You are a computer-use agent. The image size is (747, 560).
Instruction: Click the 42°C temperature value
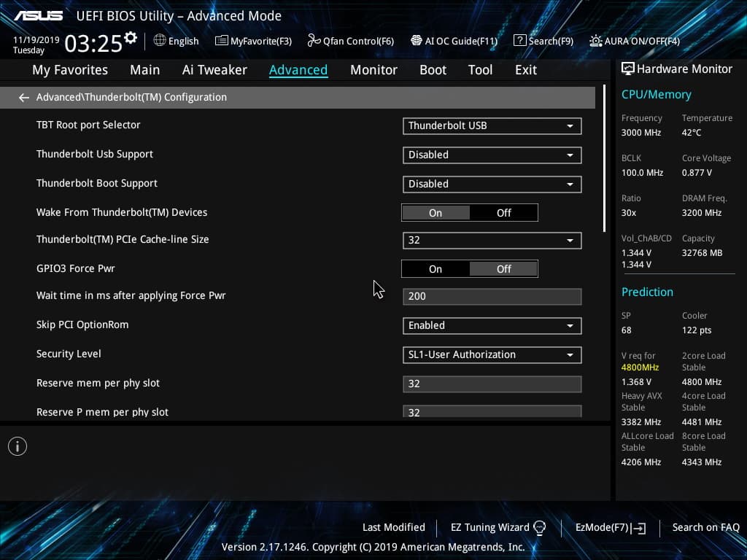click(x=692, y=133)
